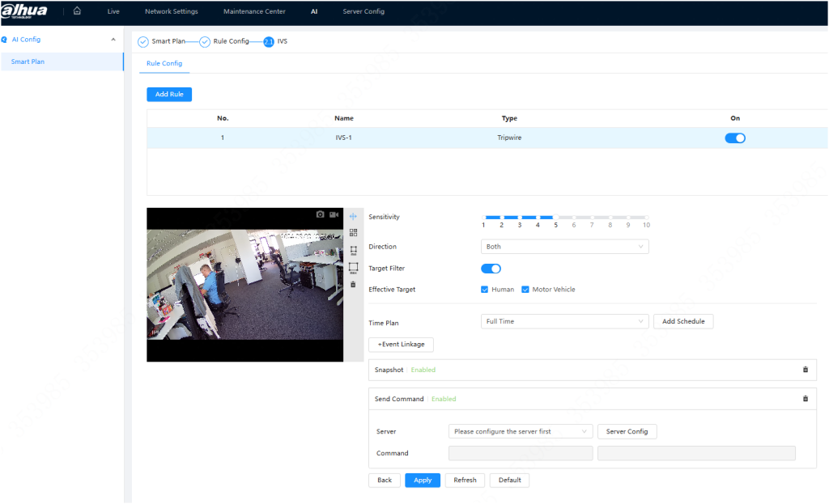Open the Time Plan dropdown

pyautogui.click(x=564, y=321)
